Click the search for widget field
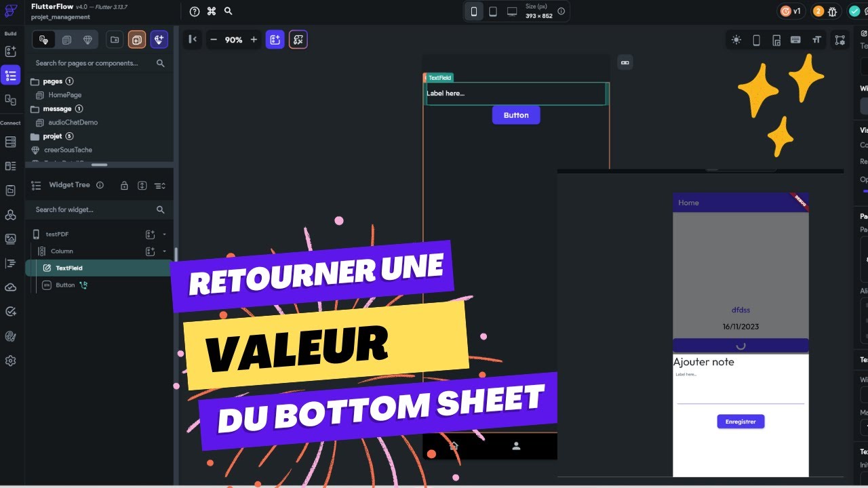This screenshot has width=868, height=488. 100,209
